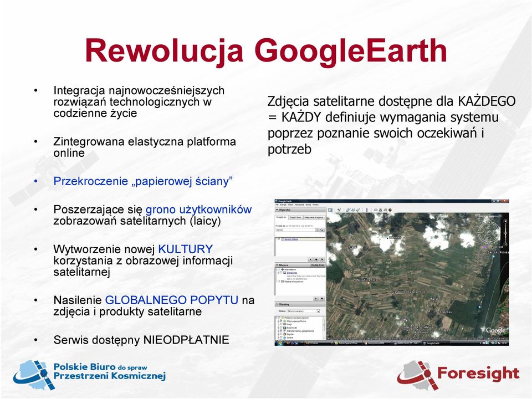Open the Edycja menu

(x=283, y=204)
